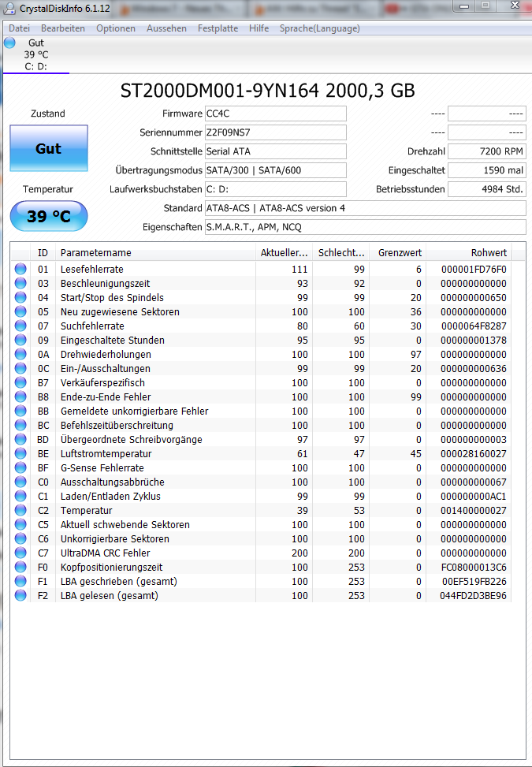Screen dimensions: 532x767
Task: Click status orb for Übergeordnete Schreibvorgänge
Action: 20,439
